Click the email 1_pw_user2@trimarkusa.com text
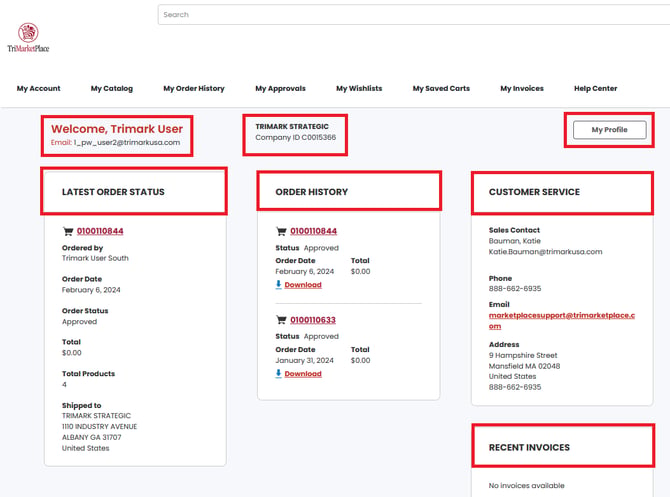 (x=126, y=142)
